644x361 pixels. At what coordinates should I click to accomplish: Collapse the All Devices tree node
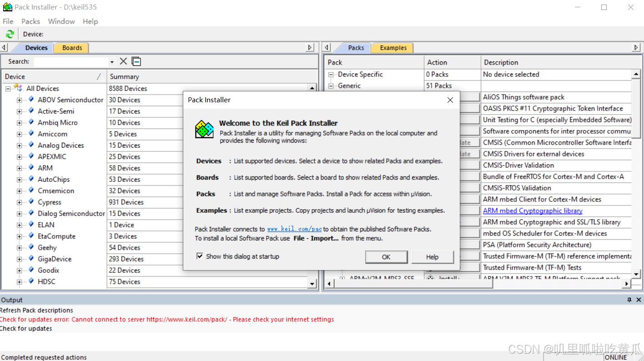click(x=8, y=89)
